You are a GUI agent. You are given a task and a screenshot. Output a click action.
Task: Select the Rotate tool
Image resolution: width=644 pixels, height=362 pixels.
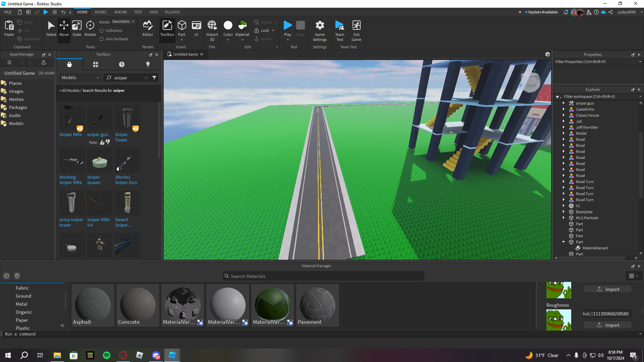pyautogui.click(x=90, y=28)
